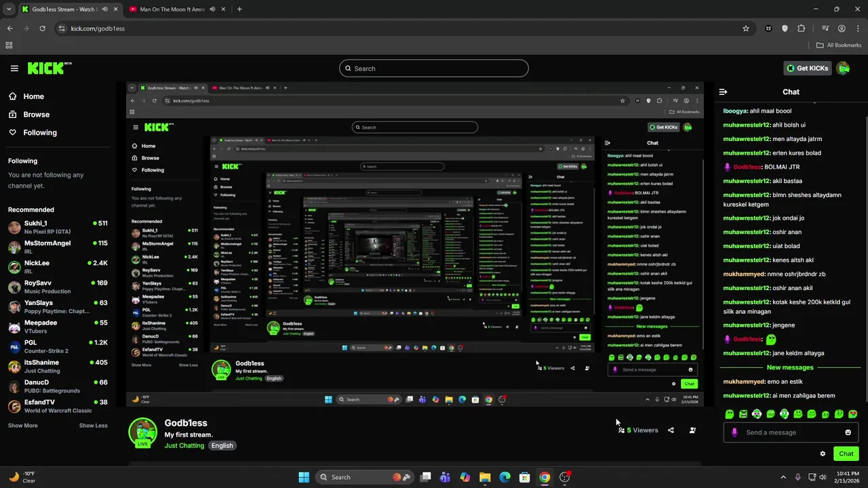The width and height of the screenshot is (868, 488).
Task: Click the stream video player
Action: [415, 244]
